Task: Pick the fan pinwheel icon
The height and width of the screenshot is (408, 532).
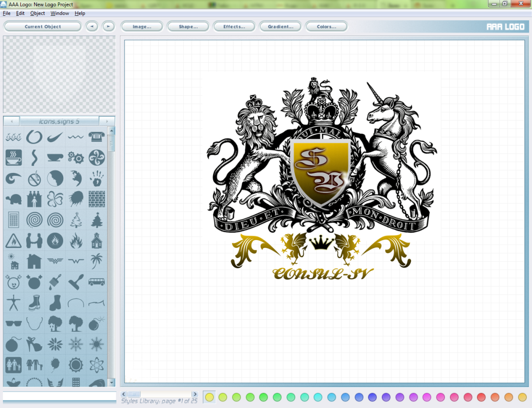Action: 97,158
